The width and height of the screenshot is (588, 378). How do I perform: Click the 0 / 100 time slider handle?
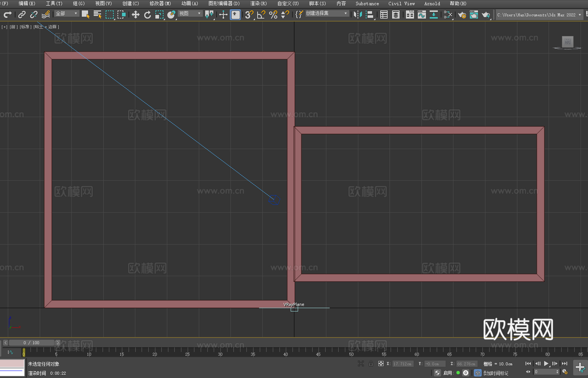32,343
